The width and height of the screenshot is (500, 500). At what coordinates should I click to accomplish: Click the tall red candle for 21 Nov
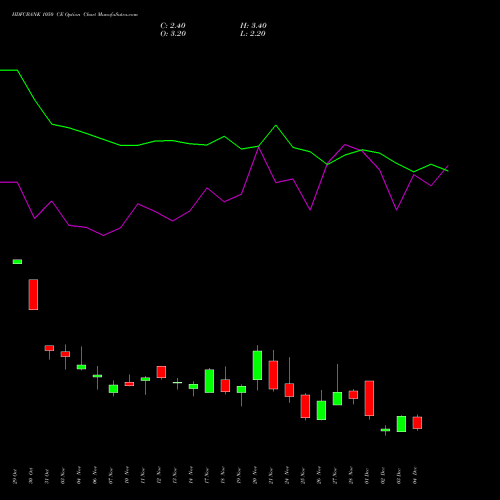pos(273,375)
